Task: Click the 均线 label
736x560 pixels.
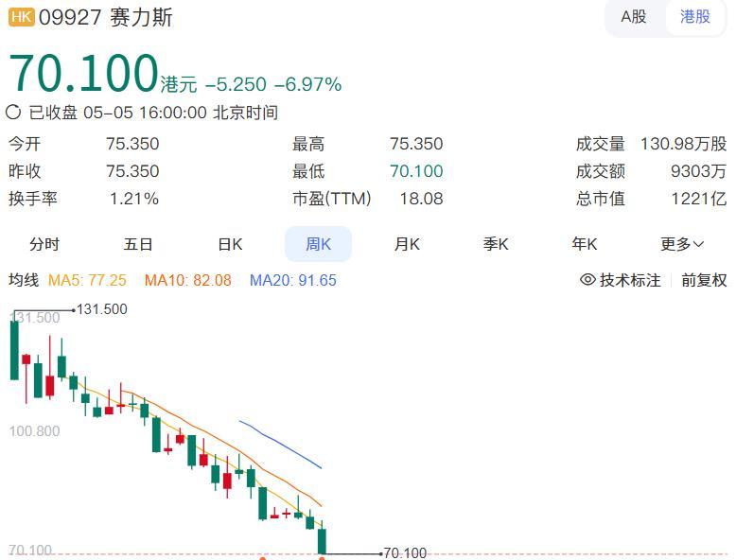Action: pyautogui.click(x=24, y=280)
